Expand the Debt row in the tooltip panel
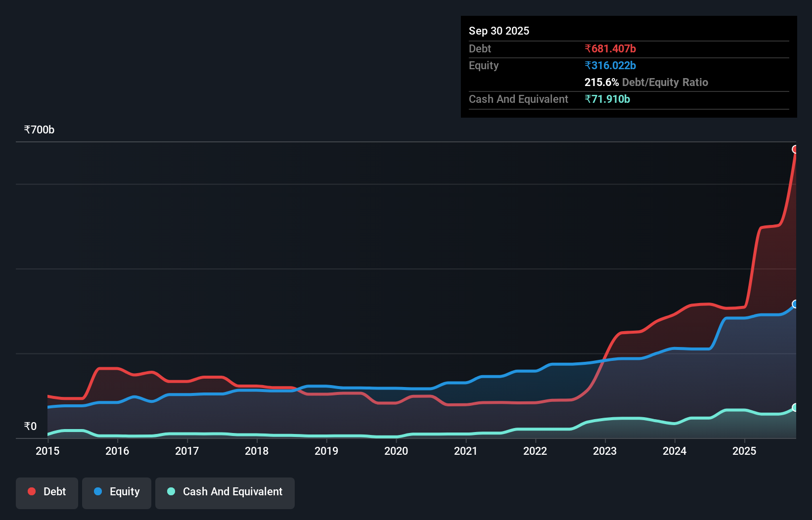Screen dimensions: 812x520 tap(480, 48)
